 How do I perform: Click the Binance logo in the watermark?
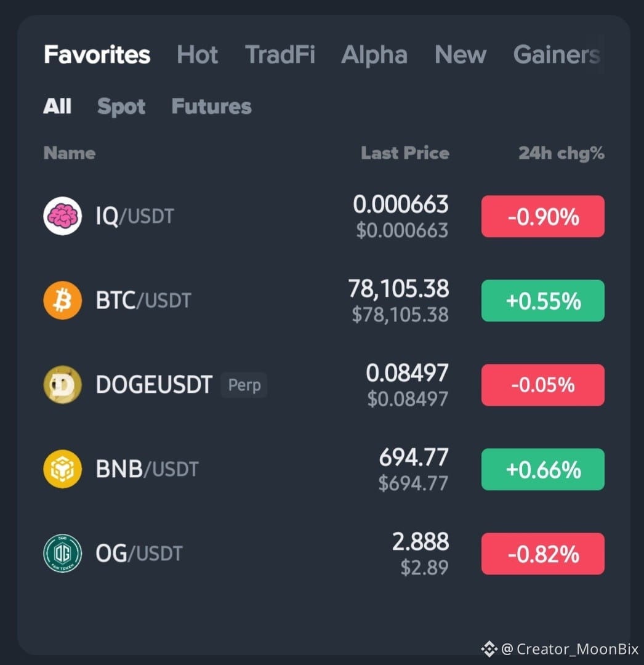pyautogui.click(x=489, y=649)
